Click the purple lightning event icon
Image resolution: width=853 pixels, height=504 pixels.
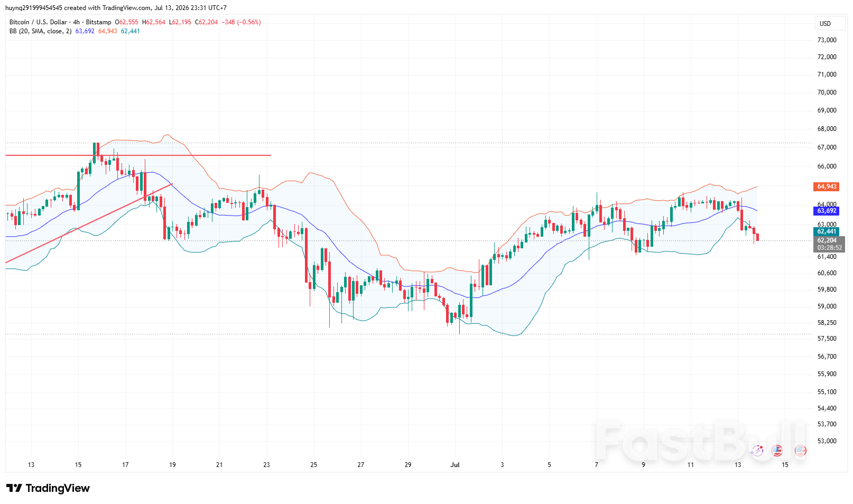pyautogui.click(x=757, y=451)
